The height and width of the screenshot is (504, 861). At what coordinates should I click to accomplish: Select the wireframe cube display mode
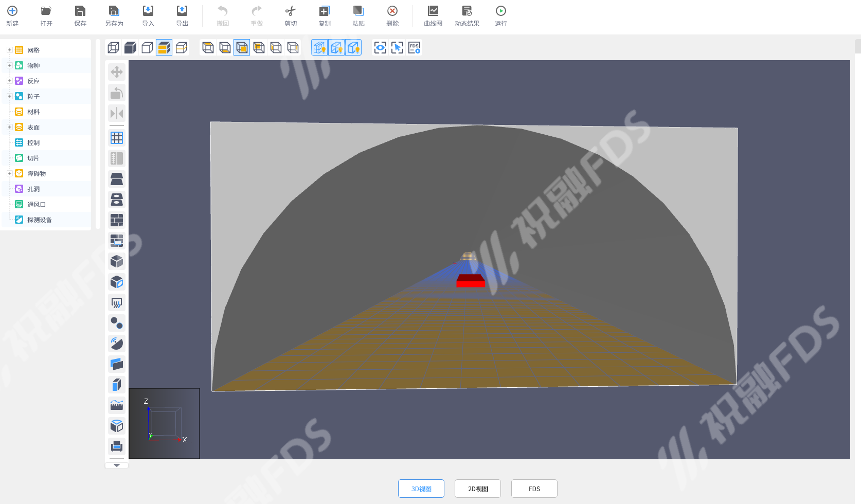[114, 48]
